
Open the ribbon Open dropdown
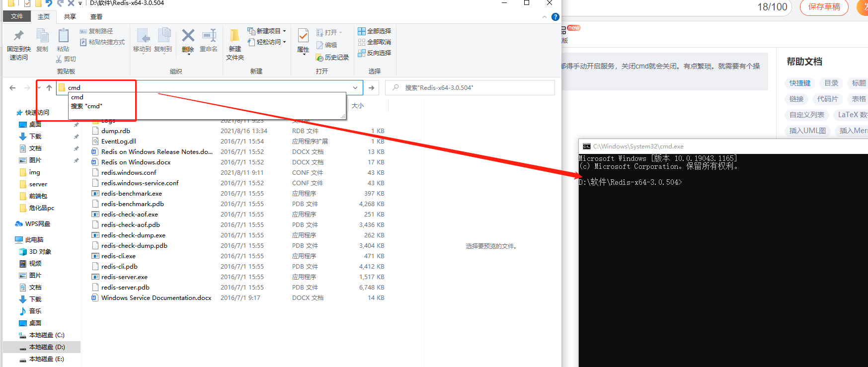(329, 33)
